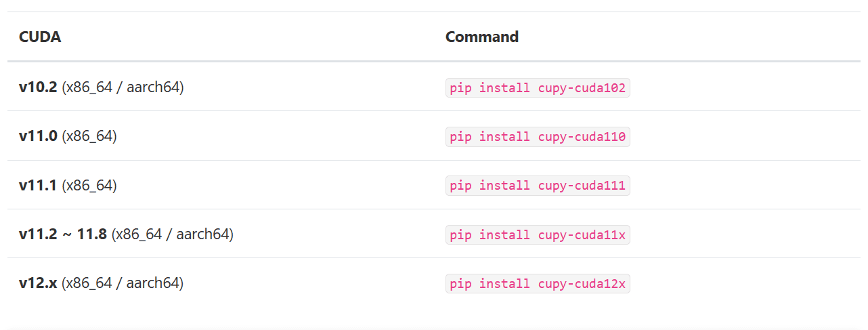Click (x86_64) text beside v11.1
This screenshot has height=330, width=868.
tap(89, 185)
